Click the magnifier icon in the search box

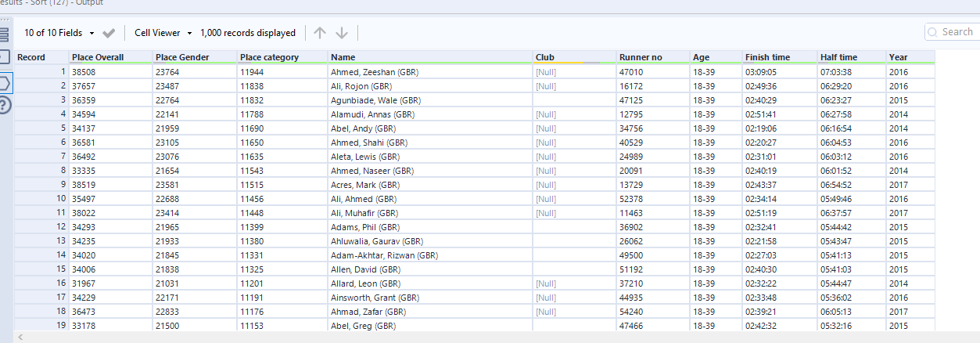[933, 32]
